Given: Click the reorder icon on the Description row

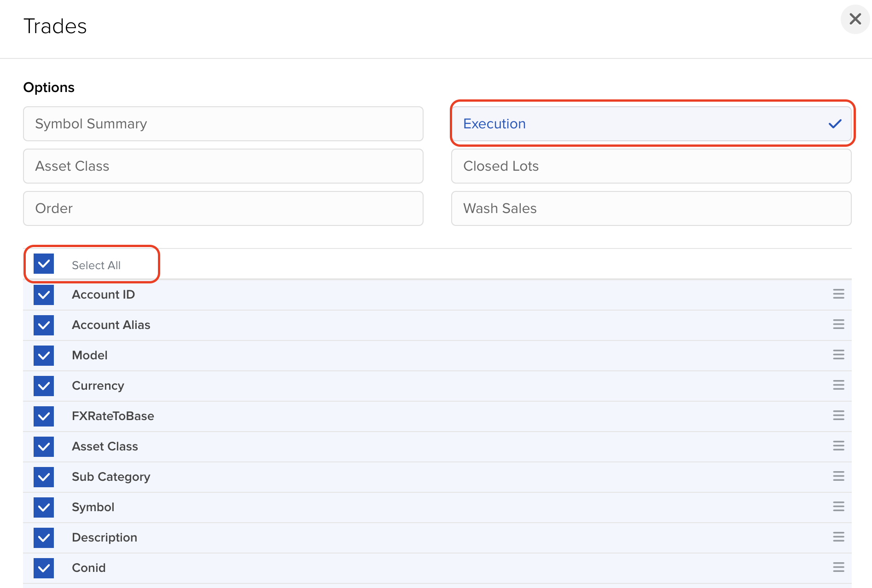Looking at the screenshot, I should [x=839, y=537].
